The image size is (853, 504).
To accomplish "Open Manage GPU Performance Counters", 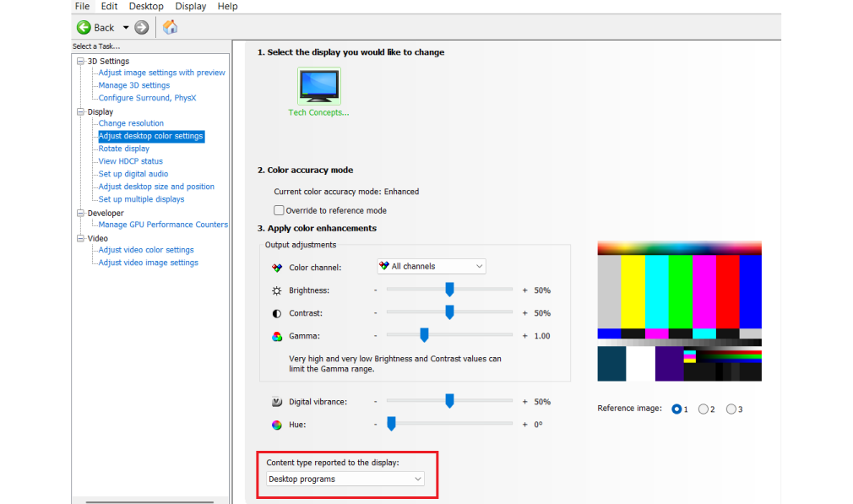I will tap(163, 224).
